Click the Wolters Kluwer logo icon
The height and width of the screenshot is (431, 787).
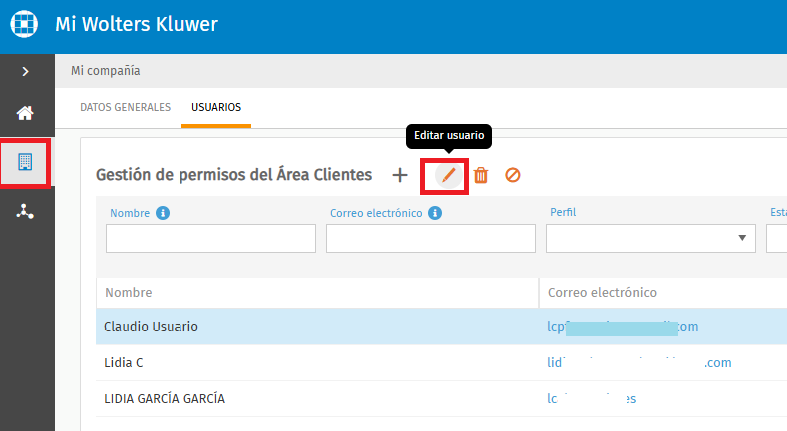(x=24, y=24)
